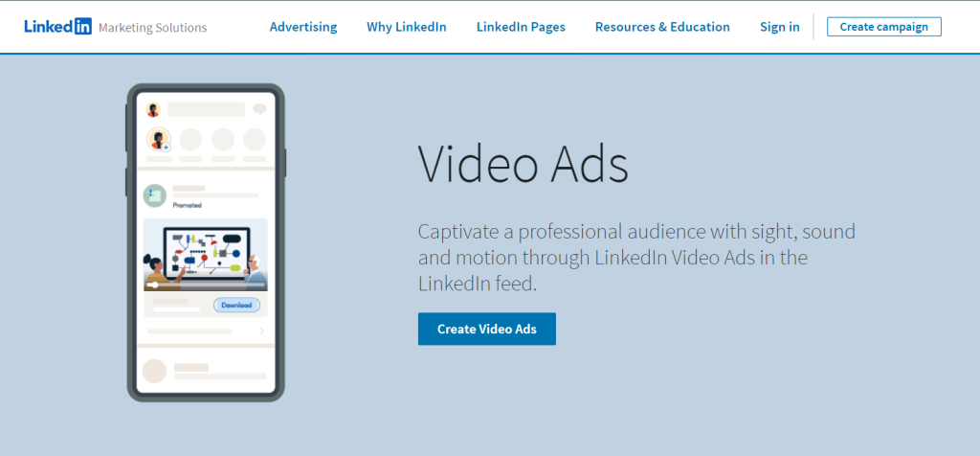Click the LinkedIn logo in header
The height and width of the screenshot is (456, 980).
[58, 27]
